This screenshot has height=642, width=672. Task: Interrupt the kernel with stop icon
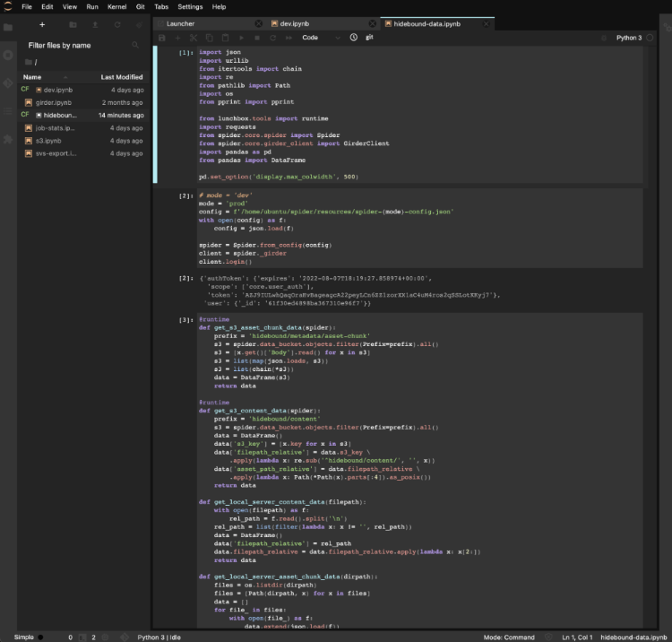(x=257, y=38)
